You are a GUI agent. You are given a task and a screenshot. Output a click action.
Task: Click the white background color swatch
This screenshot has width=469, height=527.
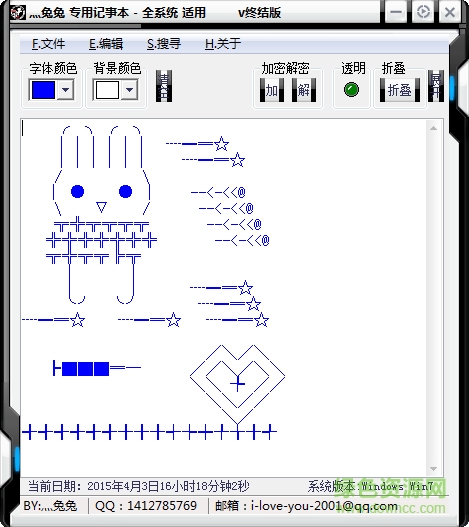click(x=107, y=90)
